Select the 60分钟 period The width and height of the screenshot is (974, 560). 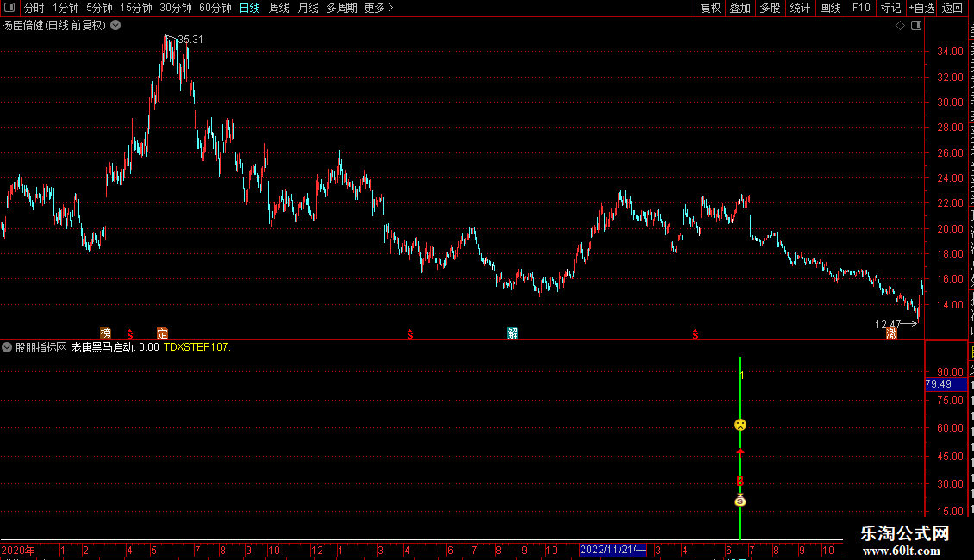tap(215, 8)
